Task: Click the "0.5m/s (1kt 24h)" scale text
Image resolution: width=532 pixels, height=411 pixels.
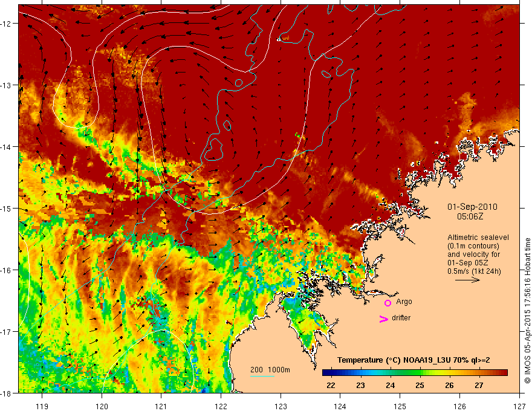Action: pyautogui.click(x=474, y=271)
